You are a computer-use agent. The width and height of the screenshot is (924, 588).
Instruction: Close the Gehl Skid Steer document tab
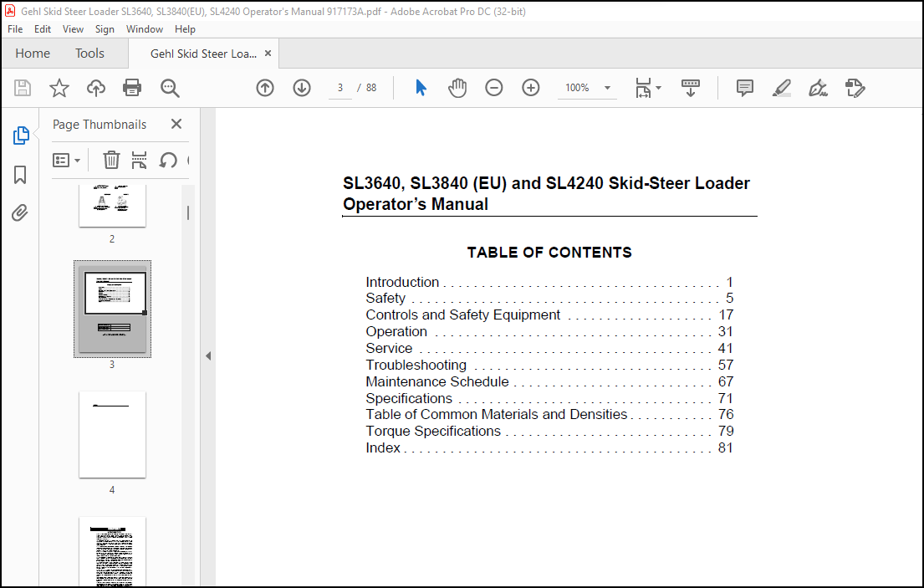pyautogui.click(x=268, y=53)
